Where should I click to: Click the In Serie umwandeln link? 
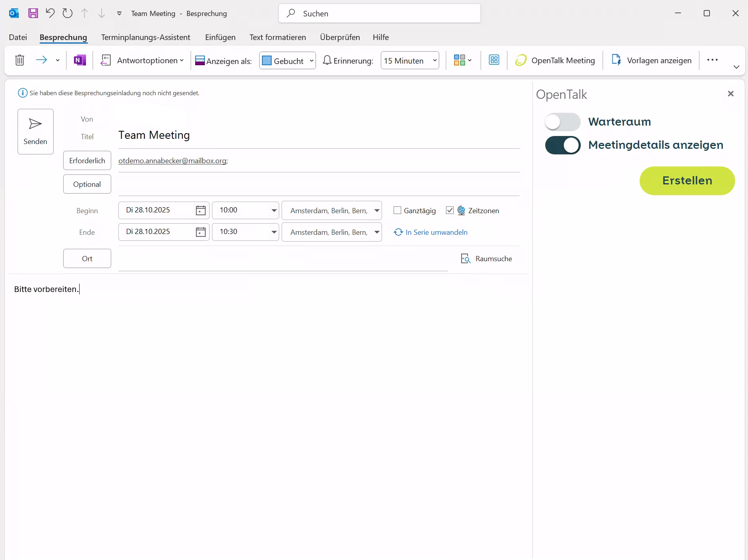click(x=436, y=232)
